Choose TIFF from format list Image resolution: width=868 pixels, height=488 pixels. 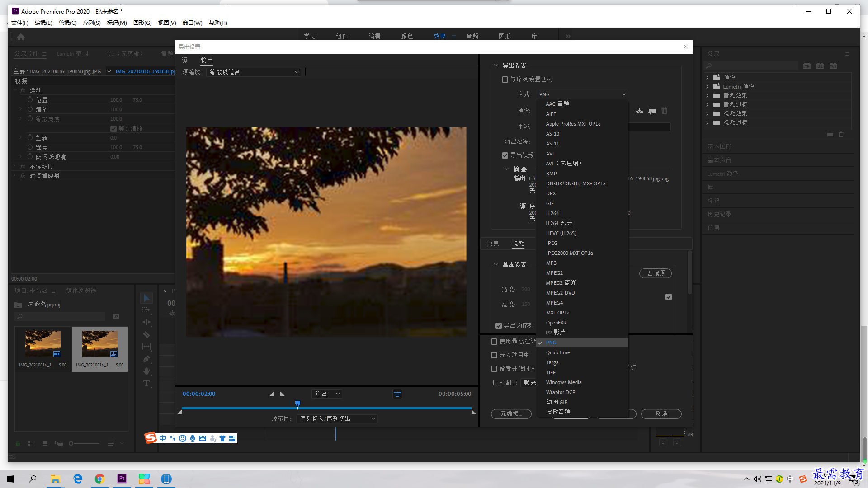pyautogui.click(x=582, y=372)
